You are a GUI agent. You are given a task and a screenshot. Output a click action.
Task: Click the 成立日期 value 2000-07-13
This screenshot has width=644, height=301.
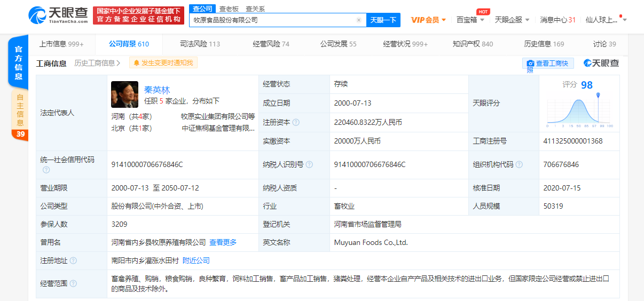(353, 103)
